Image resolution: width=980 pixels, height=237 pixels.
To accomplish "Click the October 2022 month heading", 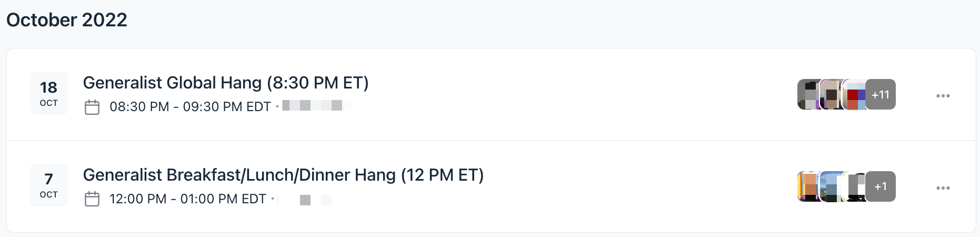I will click(x=67, y=20).
